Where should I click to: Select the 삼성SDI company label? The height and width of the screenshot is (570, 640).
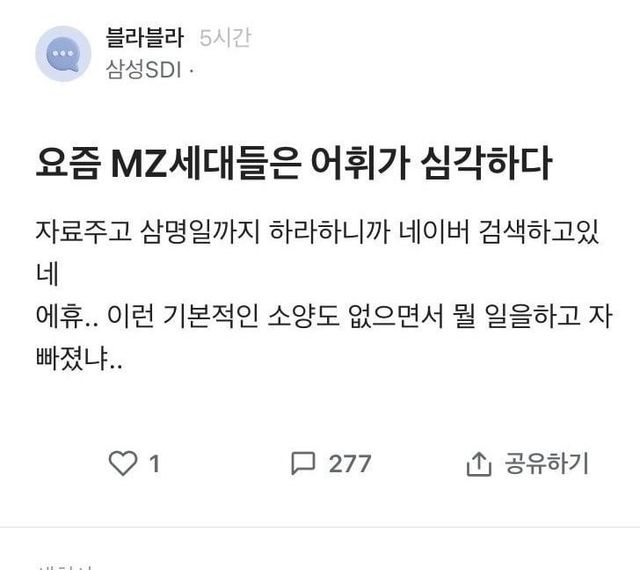143,69
